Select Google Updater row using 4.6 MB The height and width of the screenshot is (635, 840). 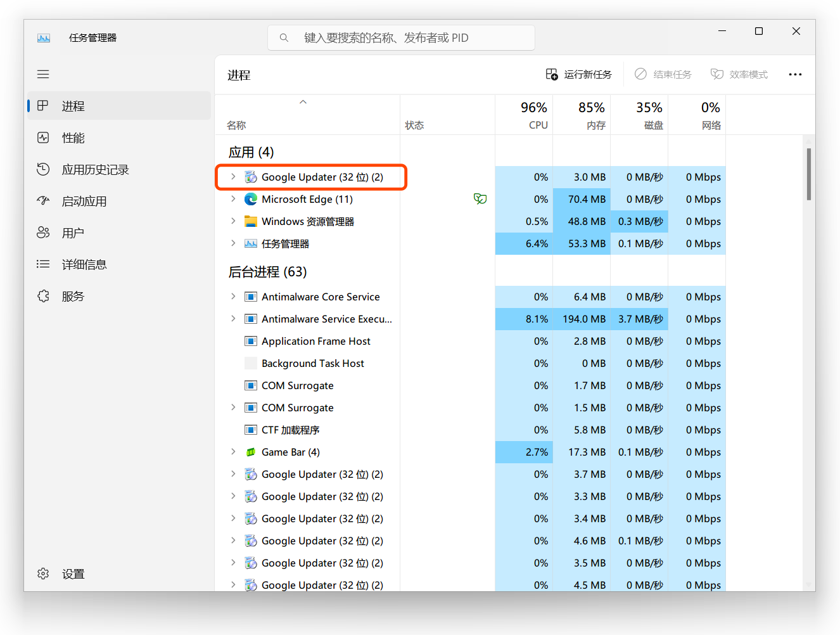coord(322,541)
